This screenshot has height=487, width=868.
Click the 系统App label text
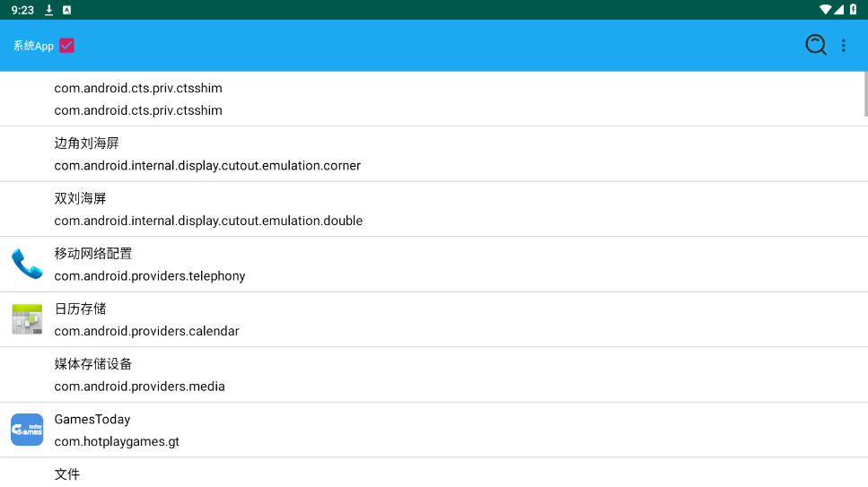click(x=33, y=46)
